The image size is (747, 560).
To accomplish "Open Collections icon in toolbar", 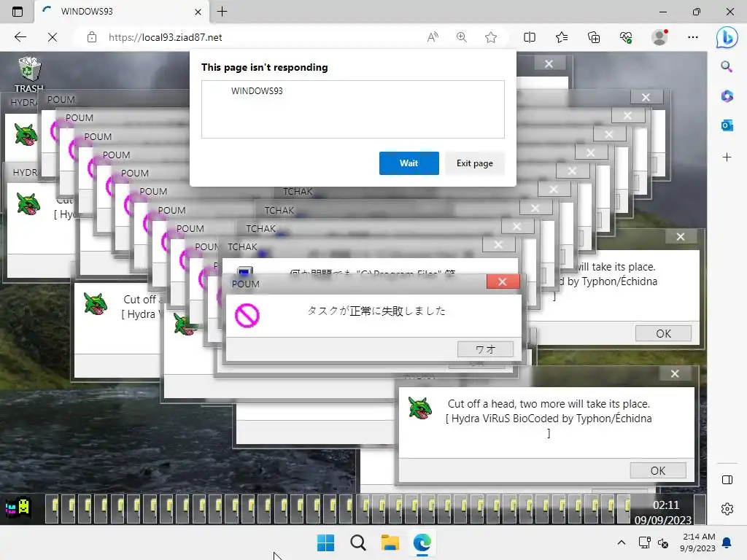I will click(594, 37).
